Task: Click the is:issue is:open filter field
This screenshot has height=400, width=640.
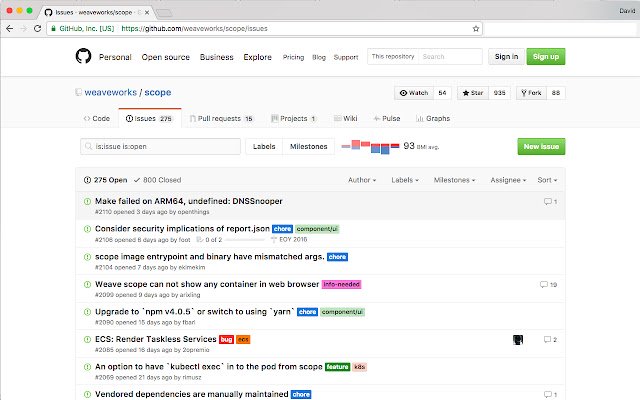Action: click(160, 147)
